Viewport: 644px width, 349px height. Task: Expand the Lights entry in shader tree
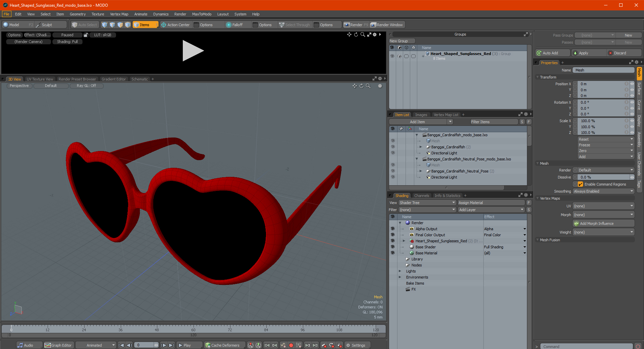click(400, 271)
